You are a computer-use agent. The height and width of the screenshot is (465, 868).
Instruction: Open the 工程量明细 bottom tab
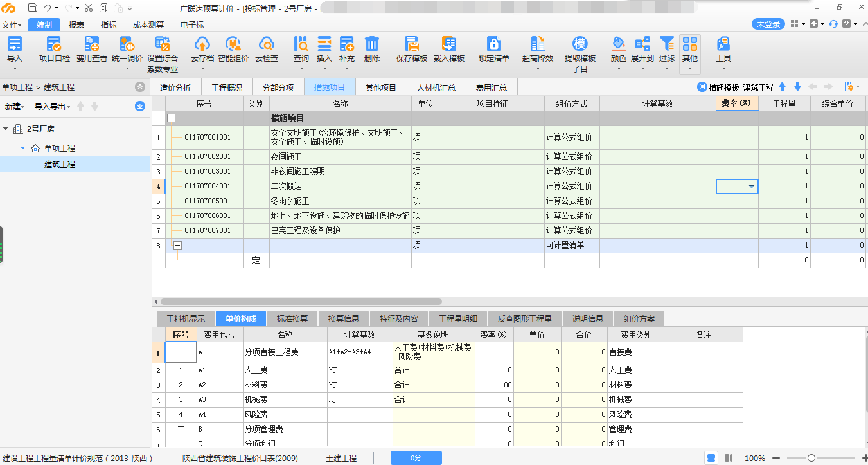tap(459, 318)
